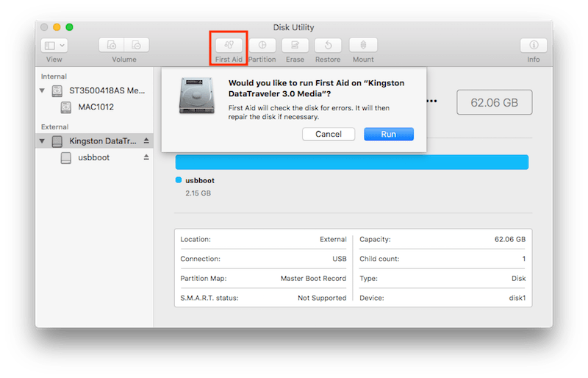Confirm First Aid with Run button
This screenshot has height=378, width=588.
point(389,134)
